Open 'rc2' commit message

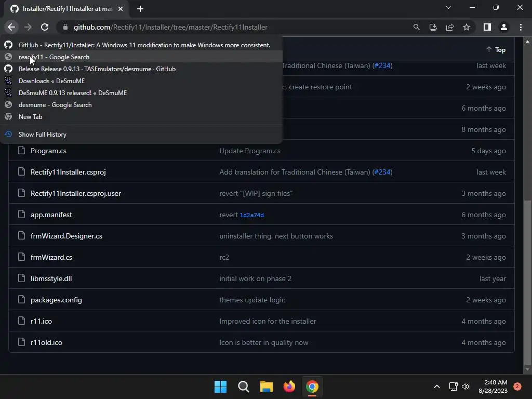pyautogui.click(x=224, y=257)
